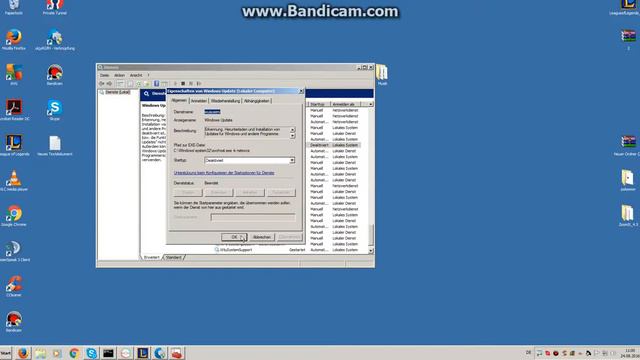Viewport: 640px width, 360px height.
Task: Click Back arrow in Dienste toolbar
Action: (102, 83)
